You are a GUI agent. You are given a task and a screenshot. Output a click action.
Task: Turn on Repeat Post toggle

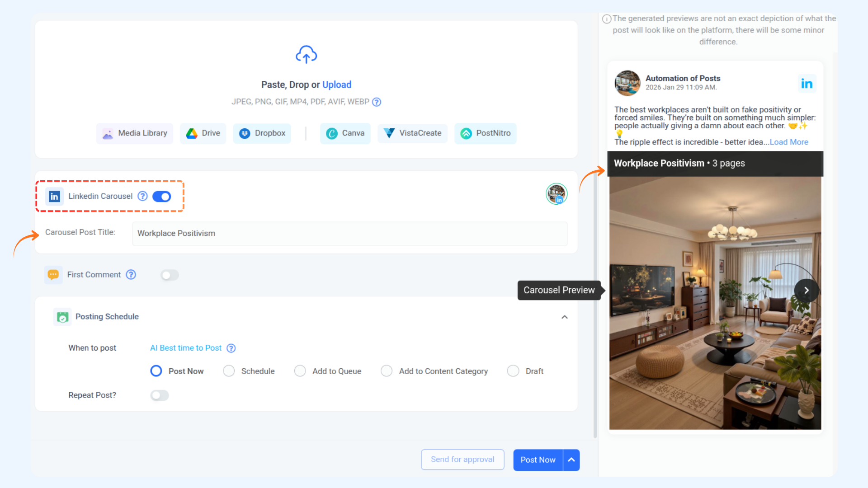(x=159, y=395)
